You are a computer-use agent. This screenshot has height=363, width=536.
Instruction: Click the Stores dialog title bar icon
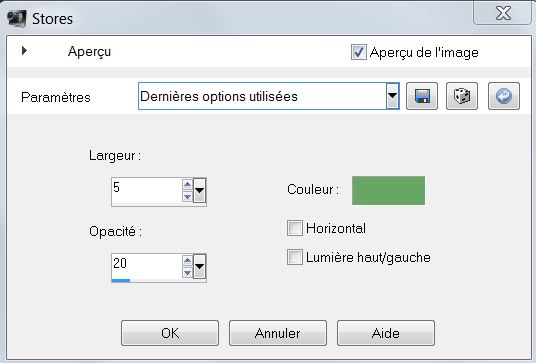[x=17, y=18]
